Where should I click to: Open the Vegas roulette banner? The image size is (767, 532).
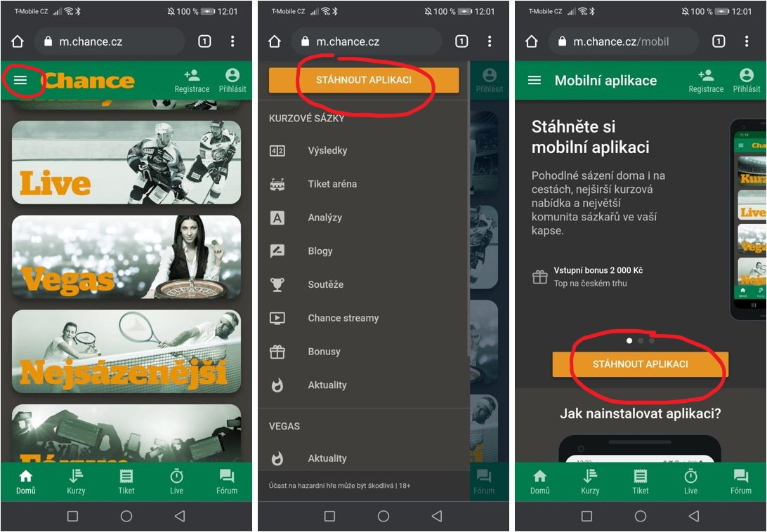click(x=126, y=257)
